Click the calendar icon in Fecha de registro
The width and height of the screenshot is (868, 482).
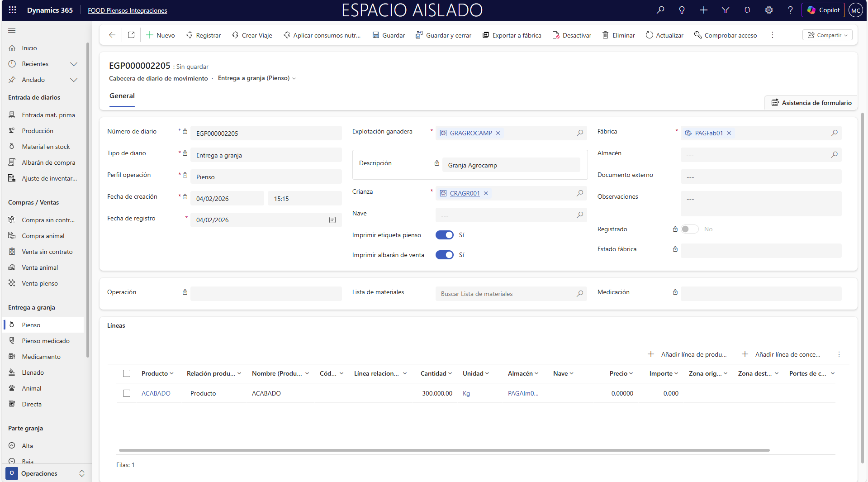tap(332, 220)
